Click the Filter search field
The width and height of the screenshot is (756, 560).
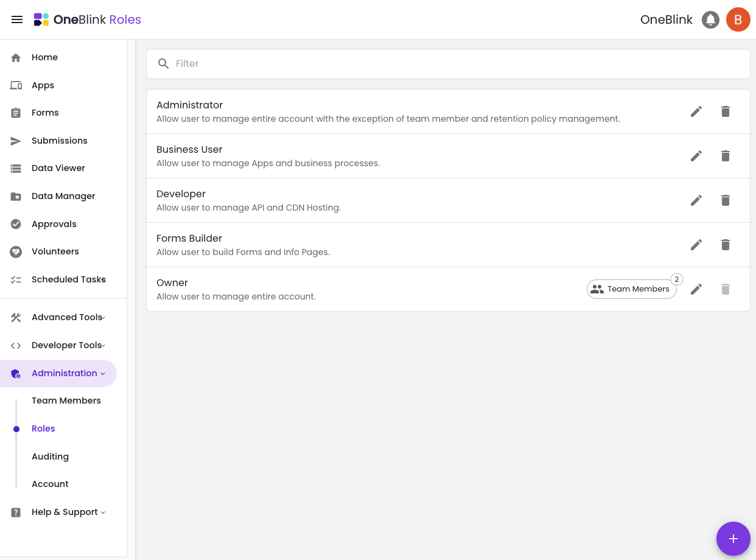448,64
